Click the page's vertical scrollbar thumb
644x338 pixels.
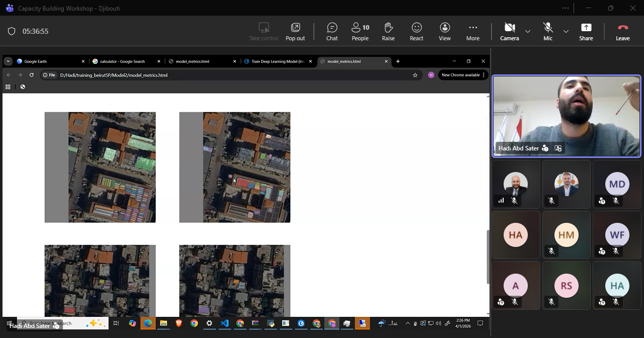tap(488, 257)
